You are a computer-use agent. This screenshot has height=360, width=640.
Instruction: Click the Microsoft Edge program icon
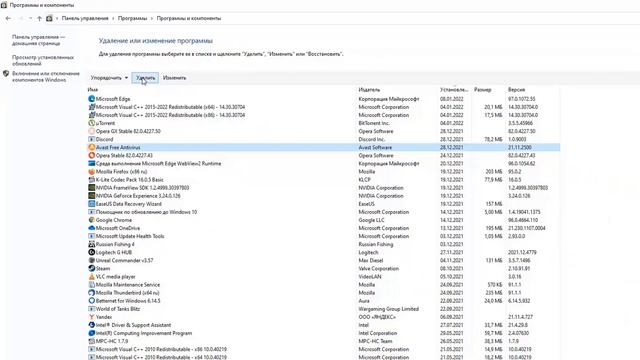[91, 99]
